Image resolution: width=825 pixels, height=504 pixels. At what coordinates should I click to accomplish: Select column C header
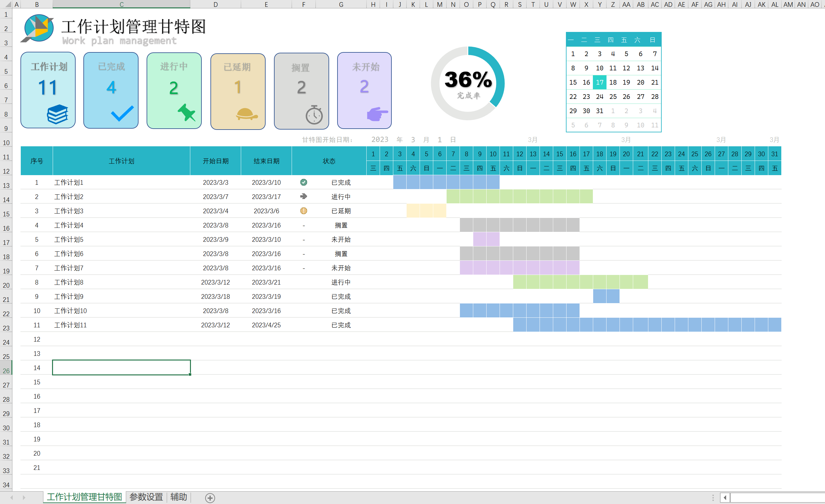pyautogui.click(x=121, y=4)
